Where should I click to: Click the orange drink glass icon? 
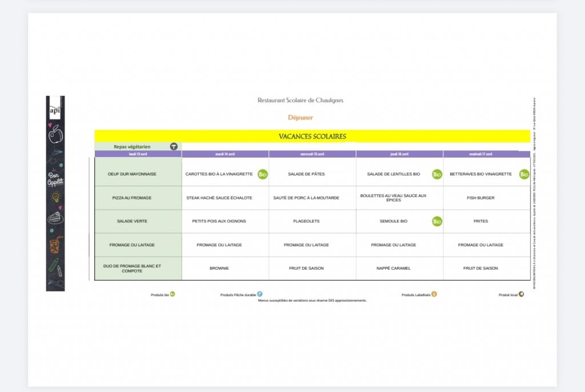point(55,246)
